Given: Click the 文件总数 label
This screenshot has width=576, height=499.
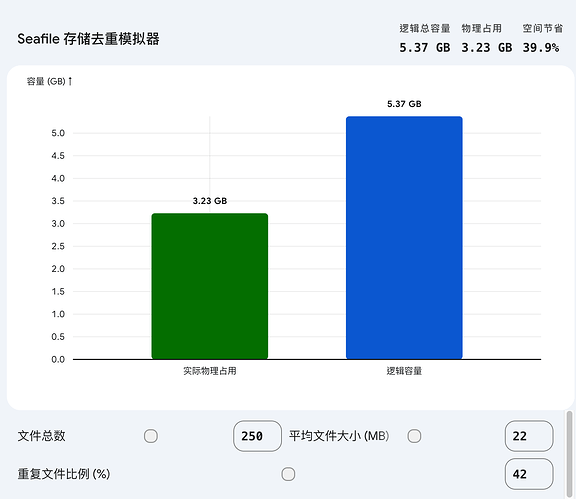Looking at the screenshot, I should pyautogui.click(x=42, y=436).
